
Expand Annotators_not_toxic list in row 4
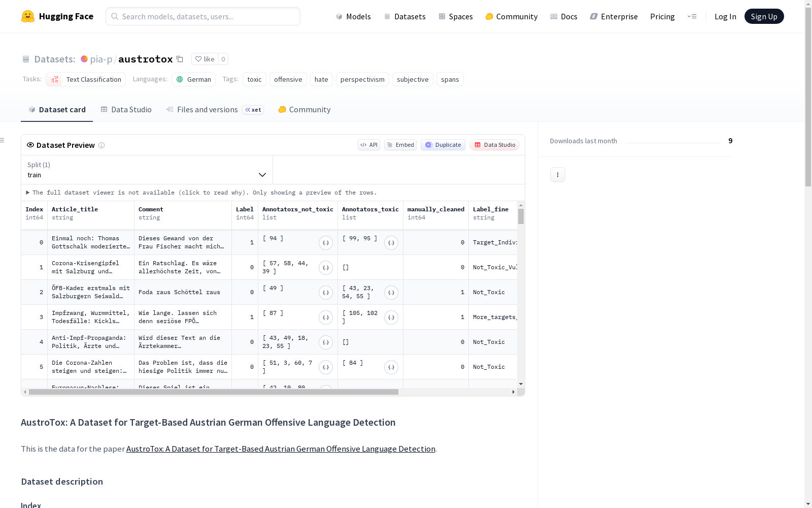(x=326, y=342)
